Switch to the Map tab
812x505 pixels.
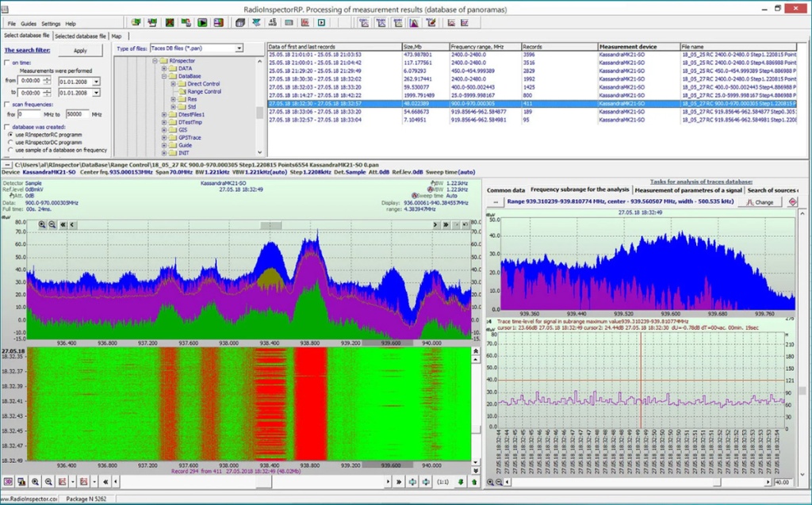pyautogui.click(x=117, y=36)
